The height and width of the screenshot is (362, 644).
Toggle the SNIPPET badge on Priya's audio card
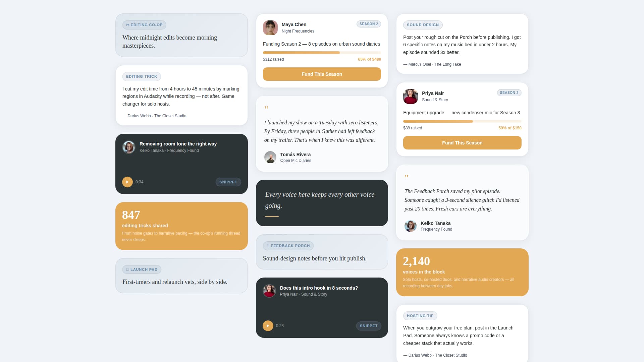pyautogui.click(x=369, y=325)
